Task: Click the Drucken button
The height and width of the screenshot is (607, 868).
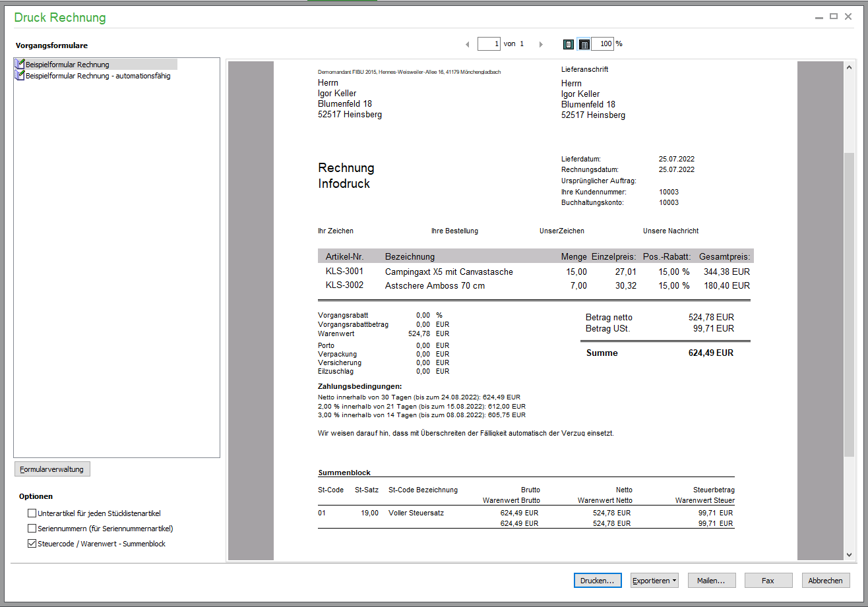Action: coord(597,581)
